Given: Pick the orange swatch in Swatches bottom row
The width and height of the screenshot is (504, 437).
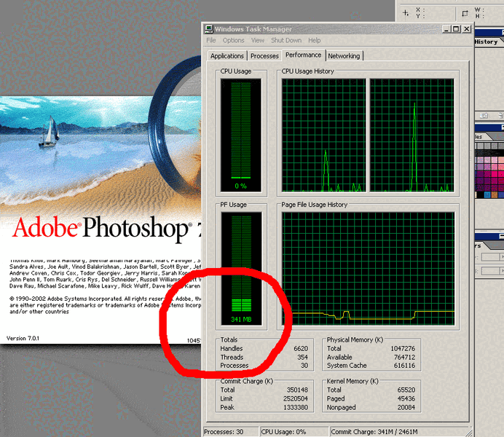Looking at the screenshot, I should coord(494,195).
